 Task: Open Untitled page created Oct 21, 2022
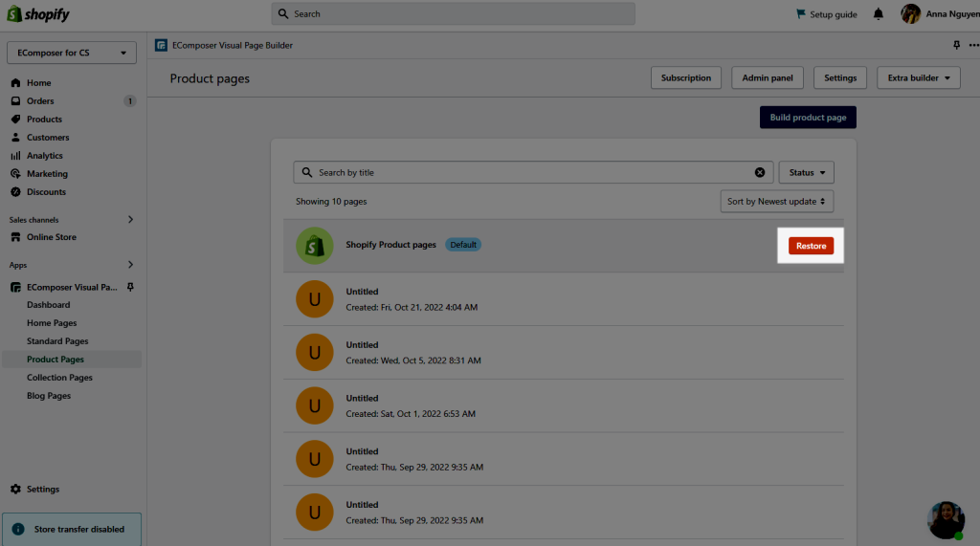point(563,299)
